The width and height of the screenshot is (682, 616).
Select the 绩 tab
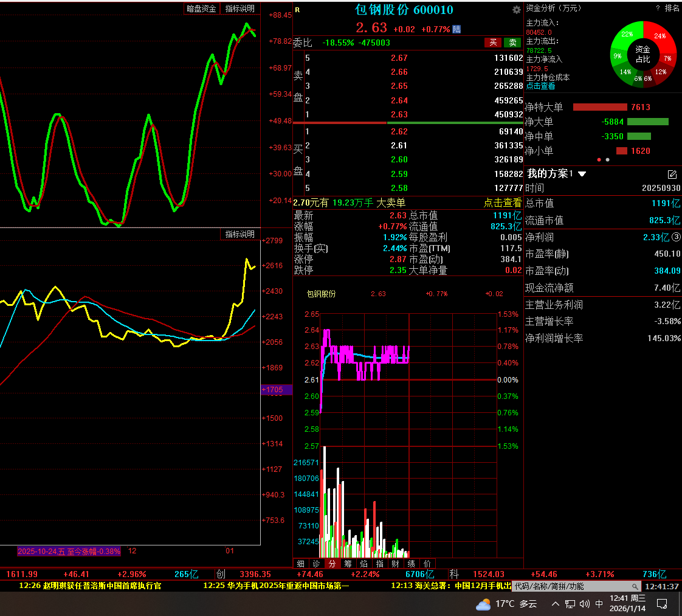(412, 564)
